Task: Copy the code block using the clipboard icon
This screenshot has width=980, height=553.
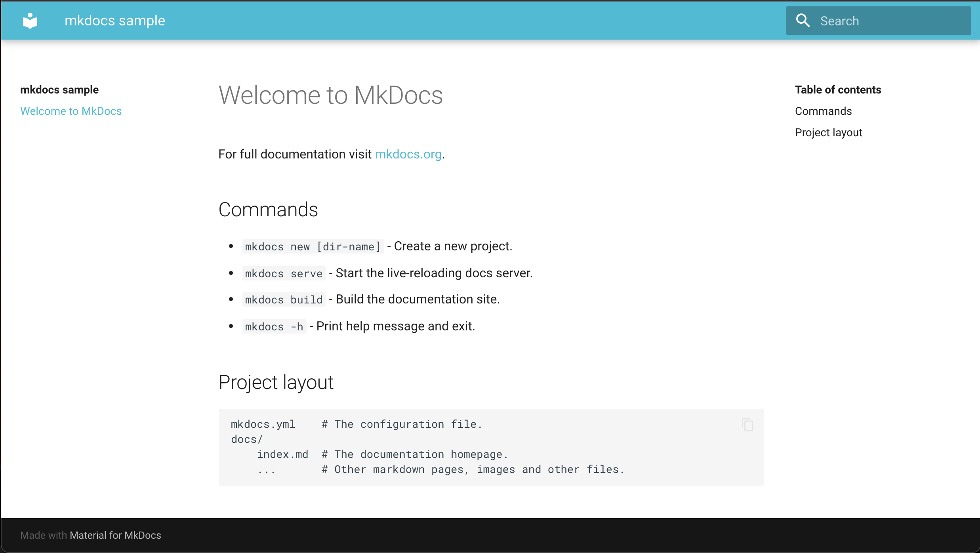Action: click(746, 424)
